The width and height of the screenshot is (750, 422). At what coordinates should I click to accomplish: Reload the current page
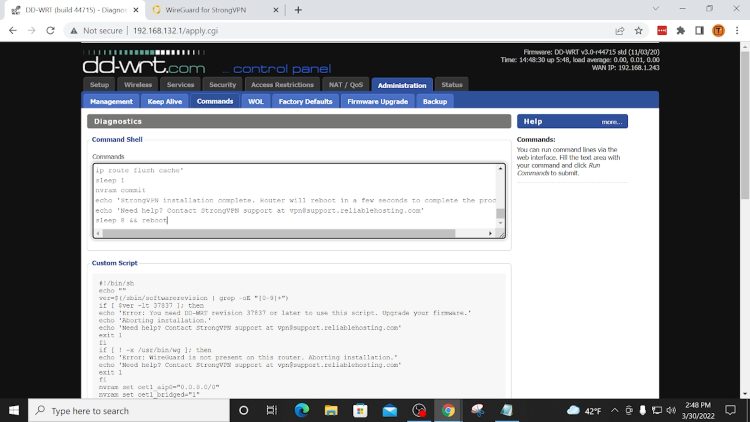50,31
